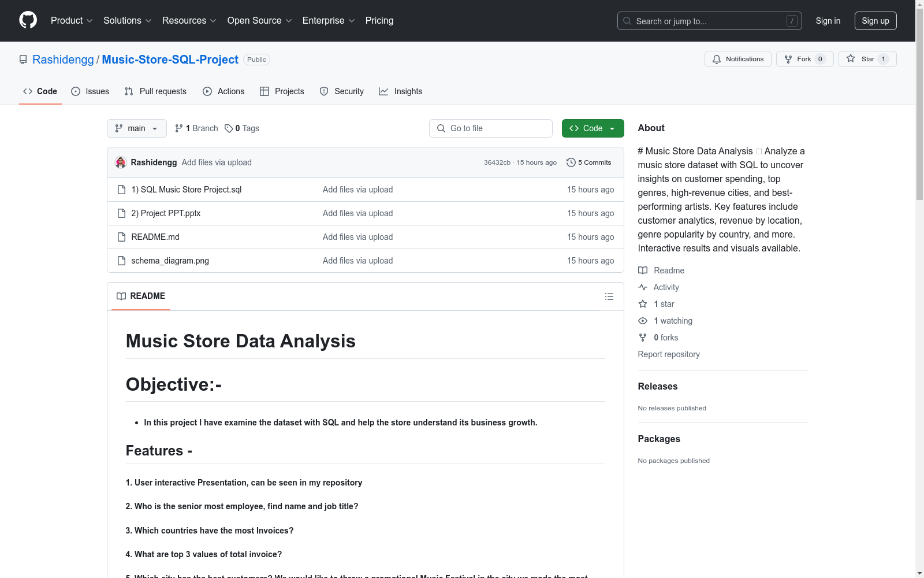This screenshot has height=578, width=924.
Task: Expand the Open Source menu
Action: (x=260, y=21)
